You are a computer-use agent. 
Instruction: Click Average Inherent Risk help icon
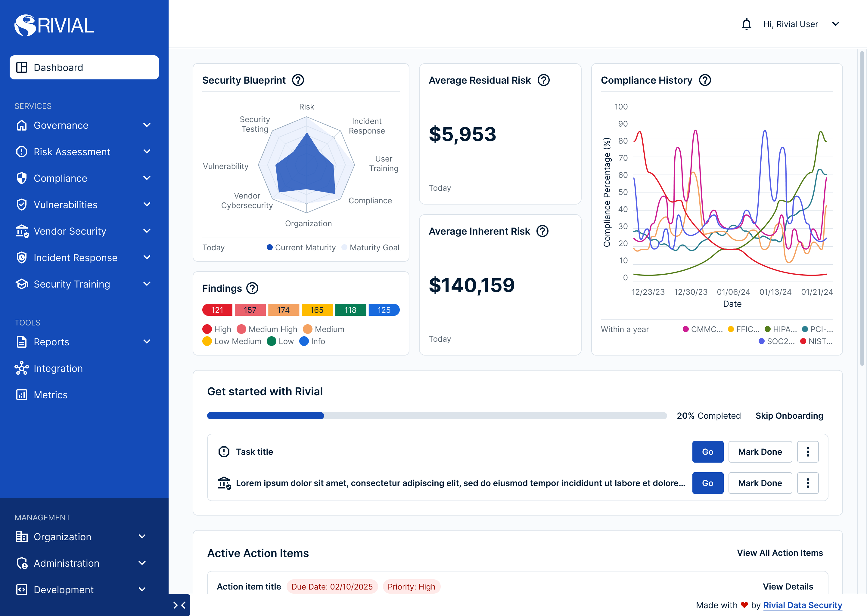coord(542,231)
